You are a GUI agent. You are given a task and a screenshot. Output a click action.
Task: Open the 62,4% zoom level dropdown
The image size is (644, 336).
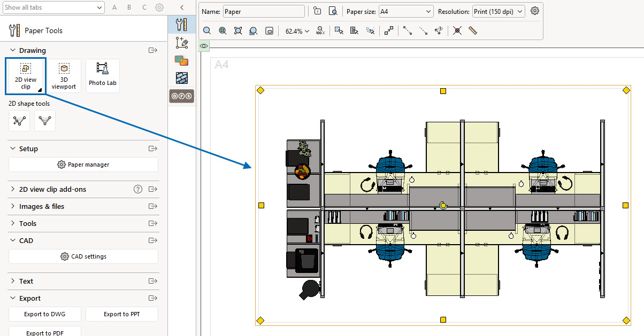coord(297,31)
